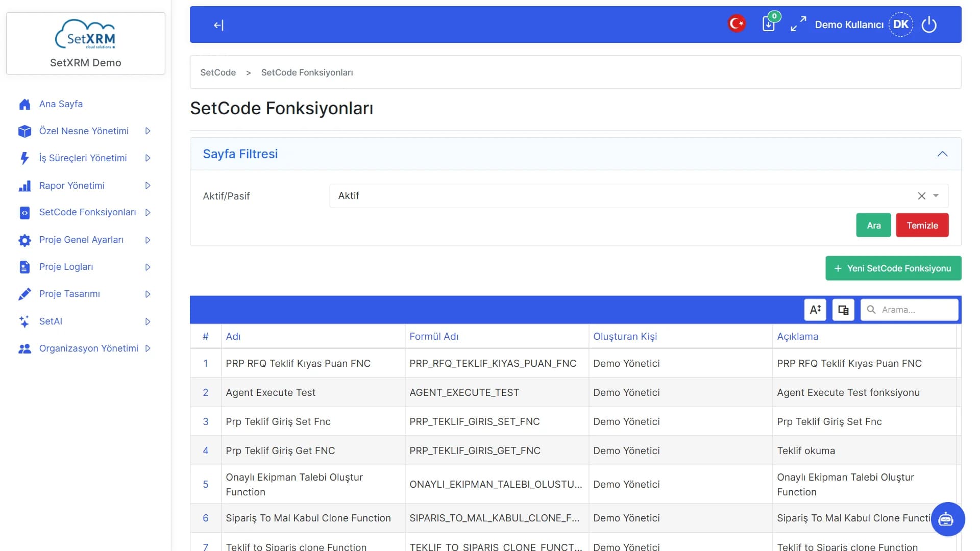Click the power logout icon
Image resolution: width=980 pixels, height=551 pixels.
pos(929,24)
